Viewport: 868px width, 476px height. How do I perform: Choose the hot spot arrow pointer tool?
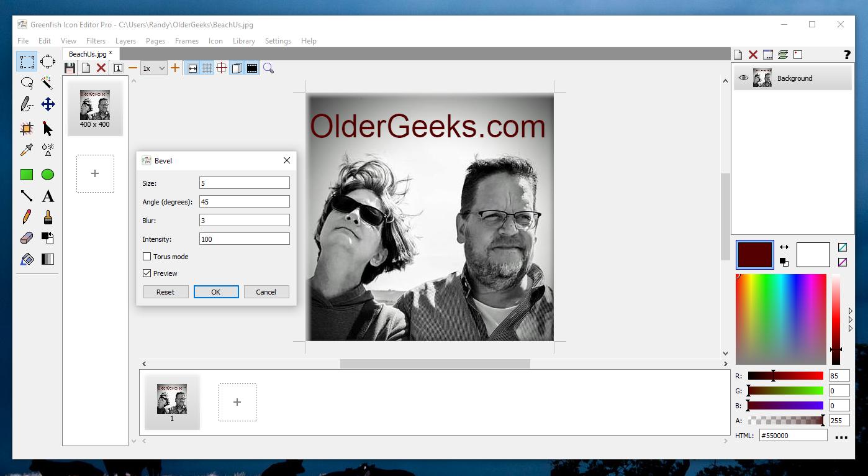pos(48,129)
